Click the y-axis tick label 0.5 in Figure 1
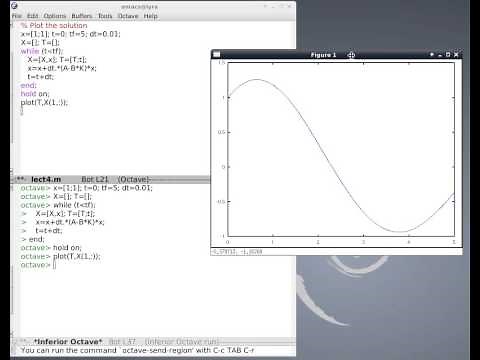 tap(221, 132)
